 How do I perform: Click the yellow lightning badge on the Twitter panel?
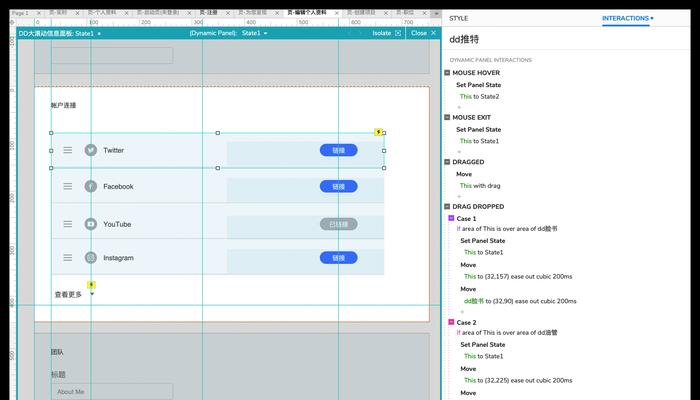(x=379, y=132)
